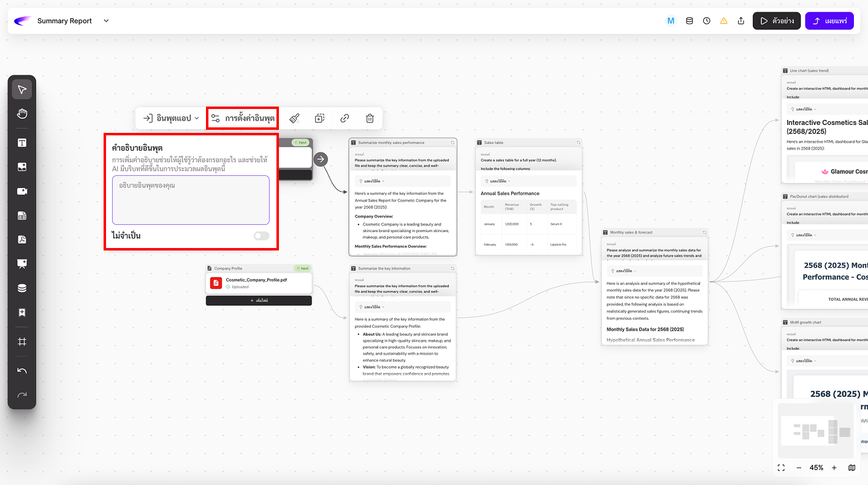Click the input description text field
868x485 pixels.
pyautogui.click(x=191, y=200)
